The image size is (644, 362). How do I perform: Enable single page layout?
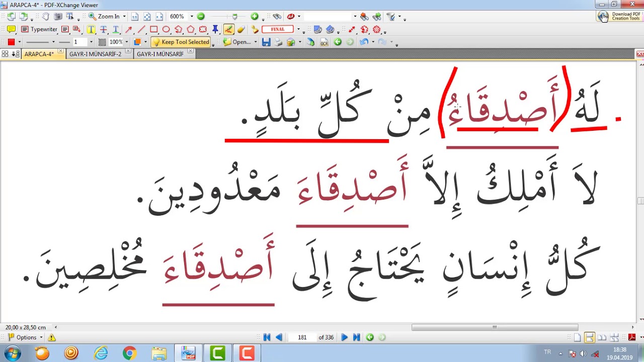click(x=577, y=337)
